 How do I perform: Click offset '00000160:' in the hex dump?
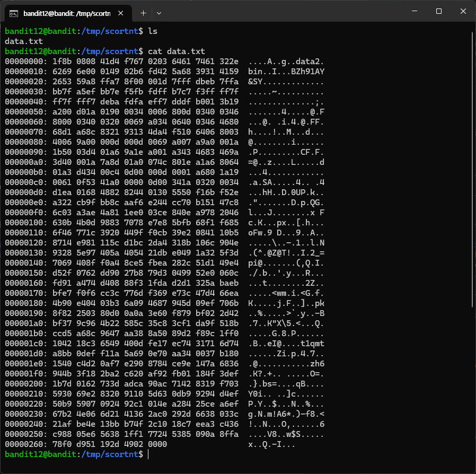pos(26,283)
